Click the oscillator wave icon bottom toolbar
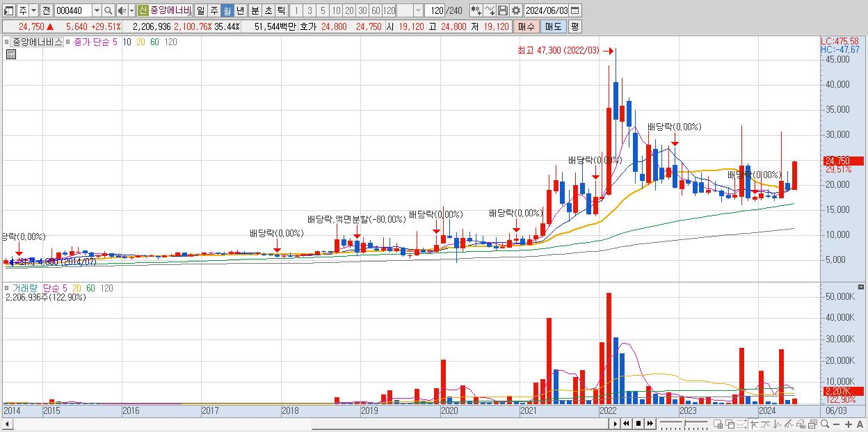The height and width of the screenshot is (432, 868). click(778, 424)
